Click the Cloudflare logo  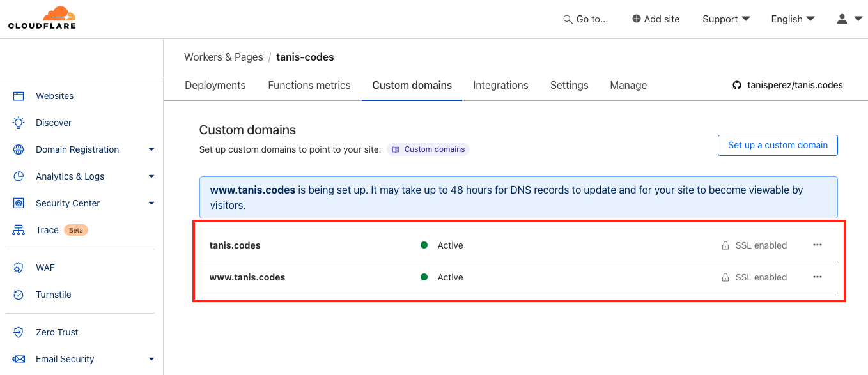(x=42, y=18)
